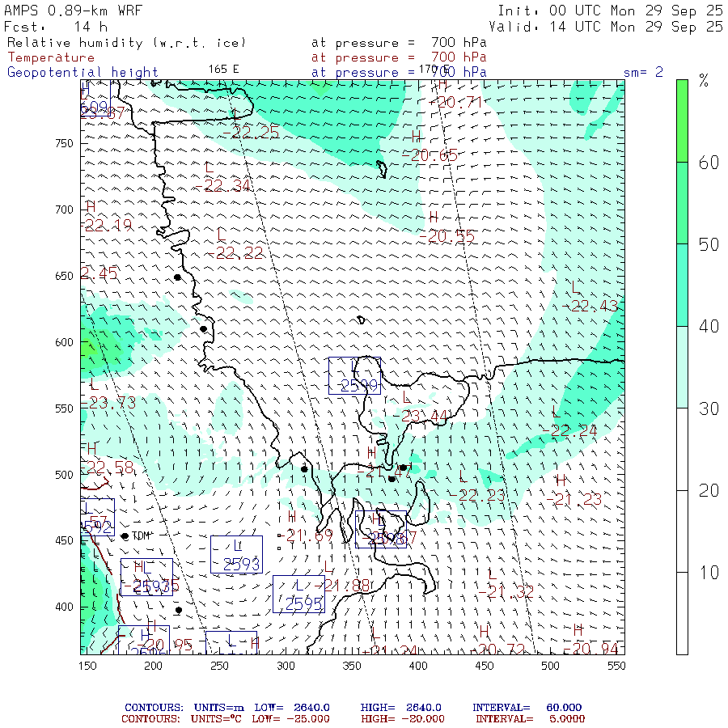The image size is (728, 728).
Task: Click the Fcst 14 h forecast label
Action: tap(56, 27)
